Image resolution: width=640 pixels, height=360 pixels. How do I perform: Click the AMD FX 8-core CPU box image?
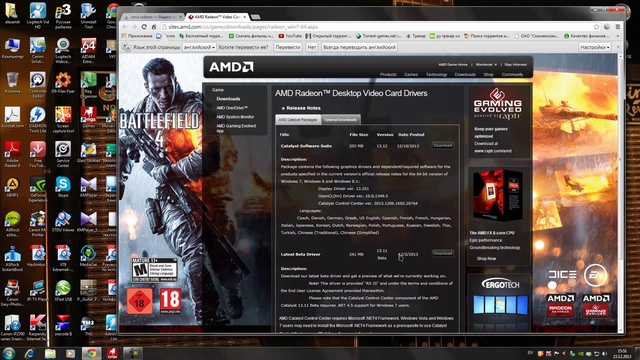click(498, 196)
